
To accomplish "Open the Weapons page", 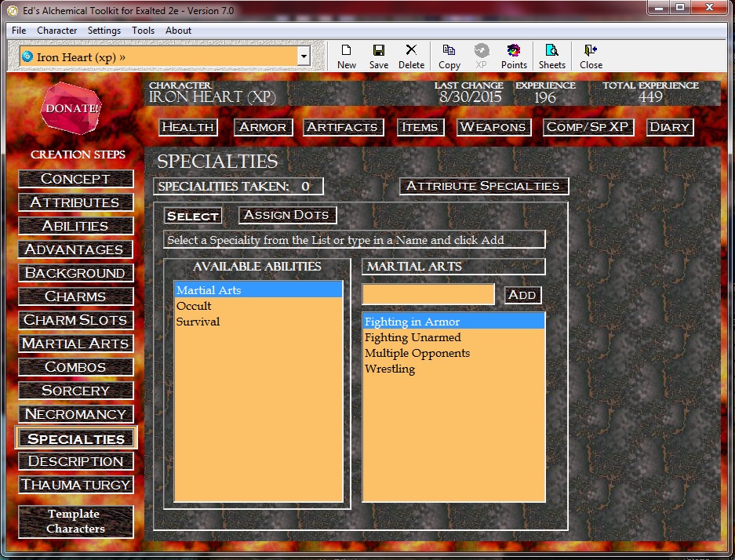I will click(493, 127).
